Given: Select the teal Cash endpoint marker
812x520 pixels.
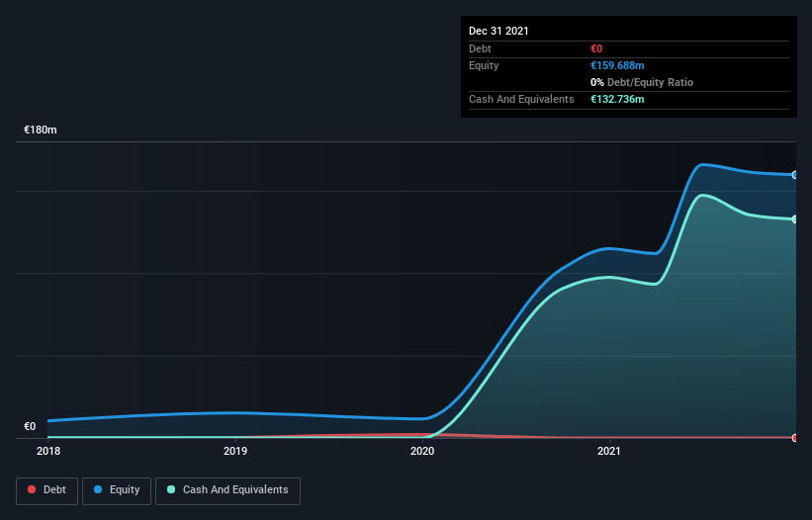Looking at the screenshot, I should coord(795,219).
